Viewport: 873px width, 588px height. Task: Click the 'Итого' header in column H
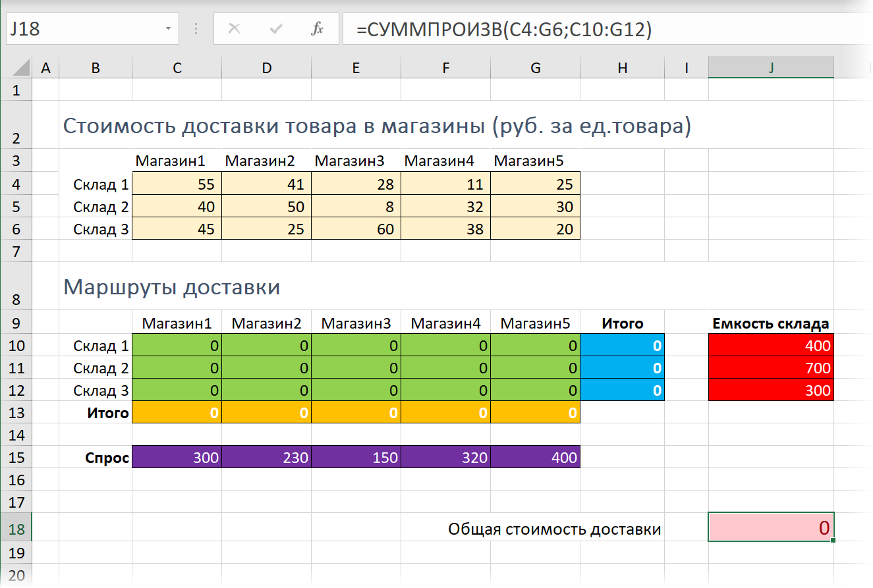tap(623, 323)
